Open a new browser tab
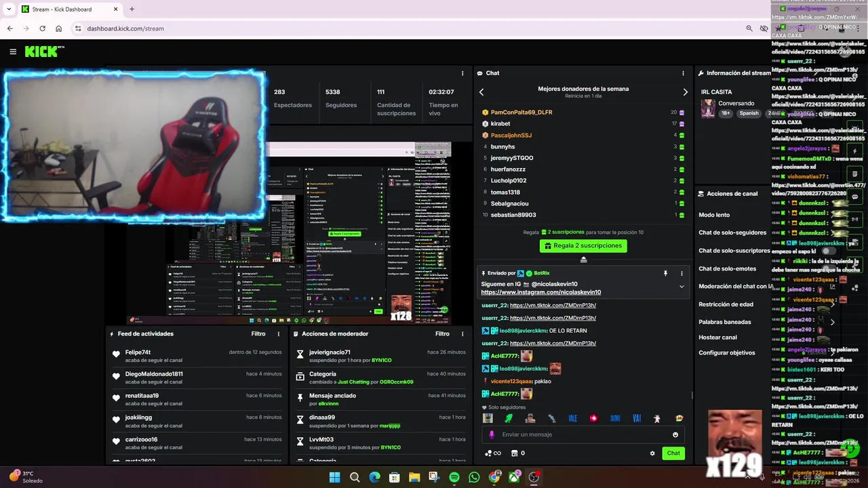 click(132, 9)
